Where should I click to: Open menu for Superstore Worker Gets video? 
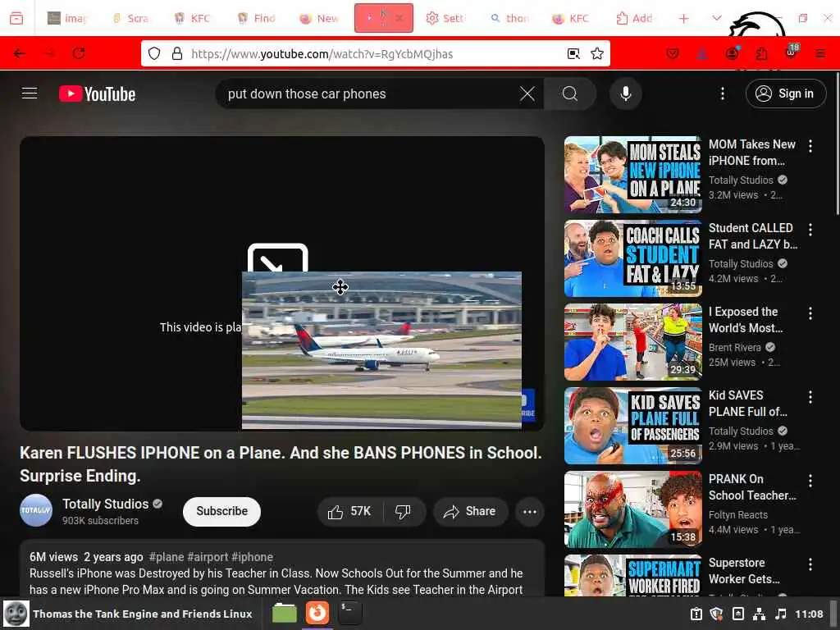[x=810, y=564]
